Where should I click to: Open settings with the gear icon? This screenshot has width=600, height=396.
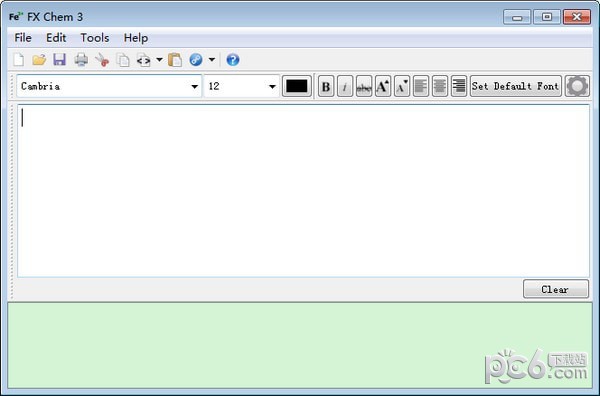[x=577, y=86]
